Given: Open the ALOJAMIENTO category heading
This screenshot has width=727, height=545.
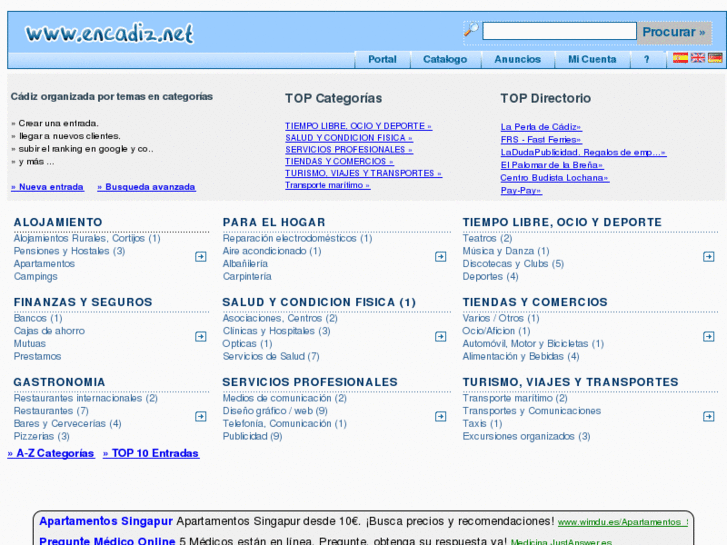Looking at the screenshot, I should (x=58, y=222).
